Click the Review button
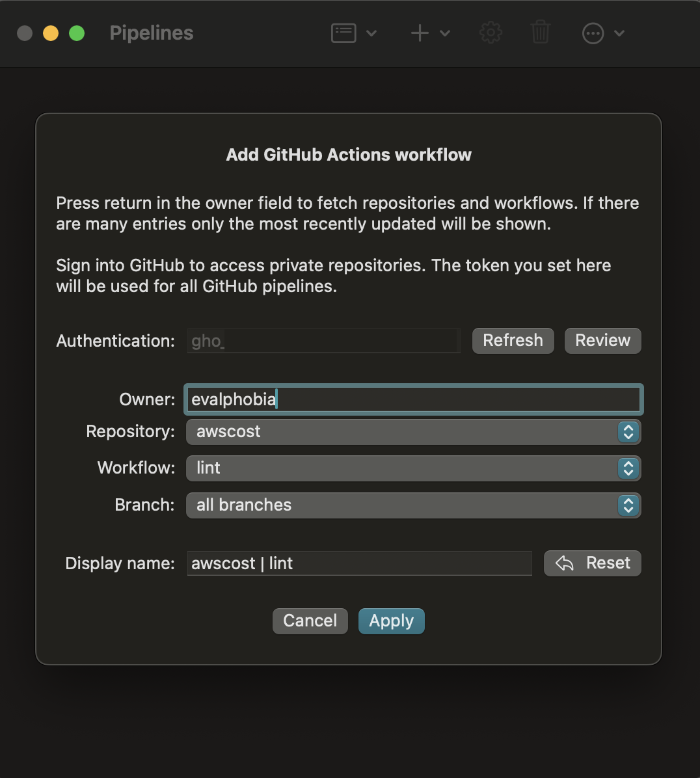The height and width of the screenshot is (778, 700). coord(603,341)
